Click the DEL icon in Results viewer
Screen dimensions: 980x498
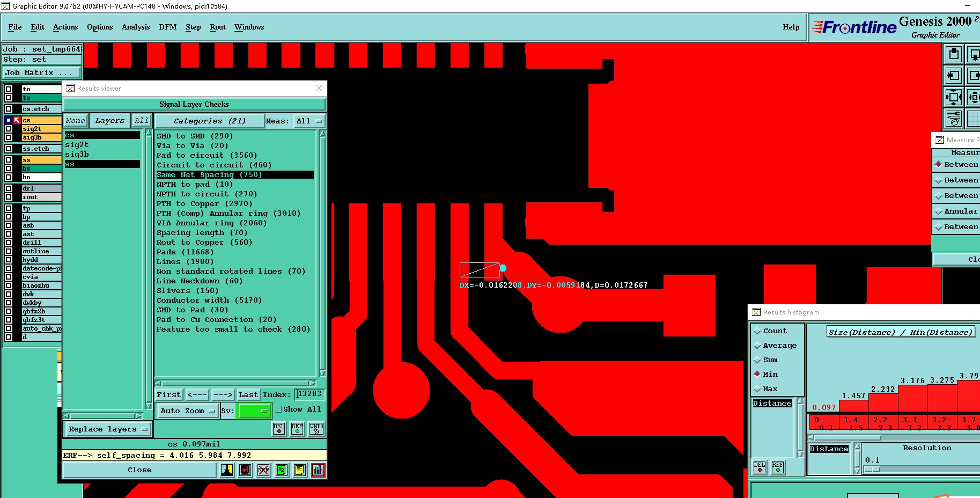(x=279, y=428)
